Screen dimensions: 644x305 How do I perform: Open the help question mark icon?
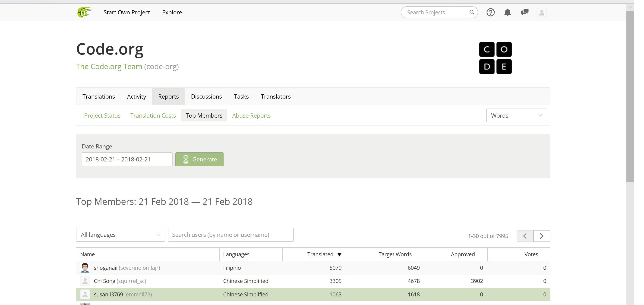click(490, 12)
